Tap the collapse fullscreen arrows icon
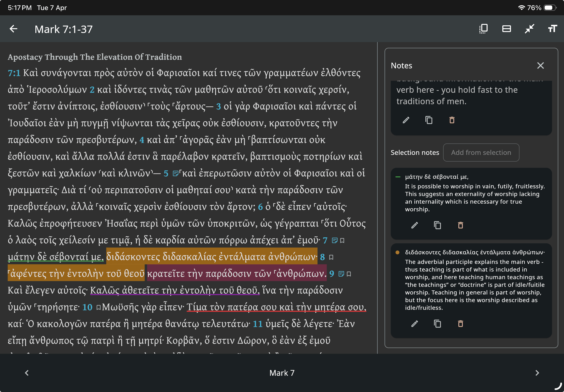Screen dimensions: 564x392 pos(529,29)
